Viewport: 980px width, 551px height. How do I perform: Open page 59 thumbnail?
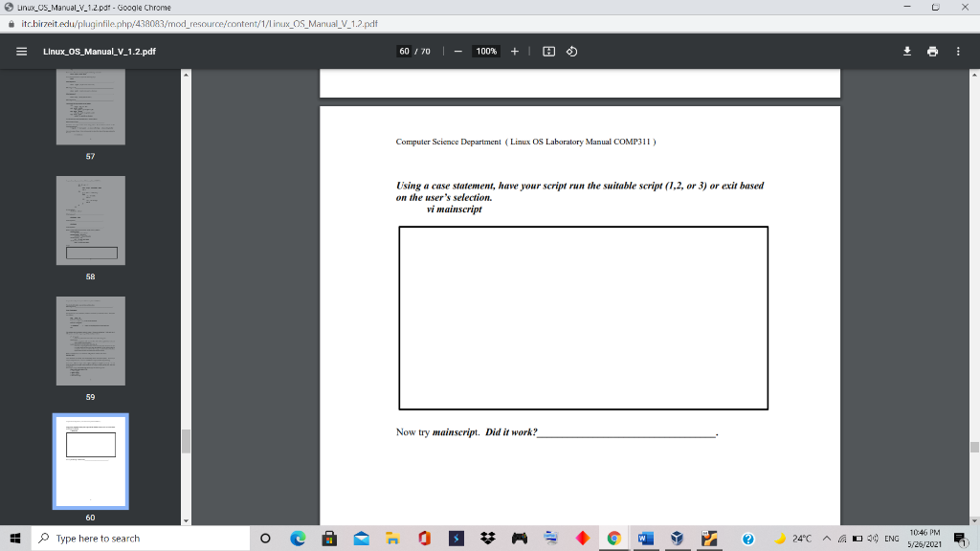click(x=91, y=342)
